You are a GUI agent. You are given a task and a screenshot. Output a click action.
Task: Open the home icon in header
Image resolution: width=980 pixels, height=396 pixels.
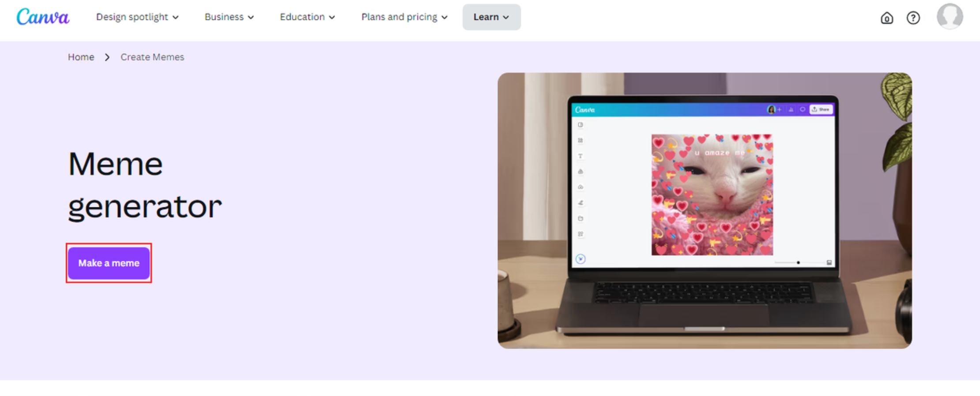886,18
